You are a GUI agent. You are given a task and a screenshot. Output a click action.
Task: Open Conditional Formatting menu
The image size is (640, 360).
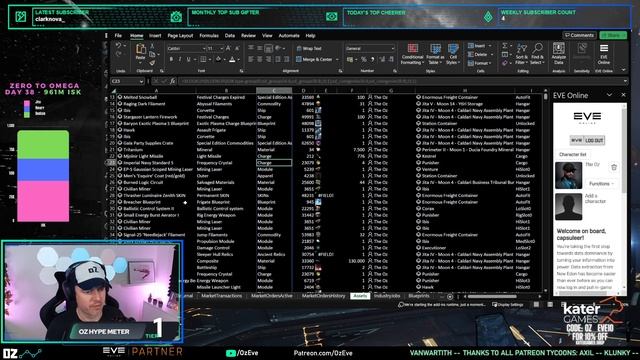point(412,54)
